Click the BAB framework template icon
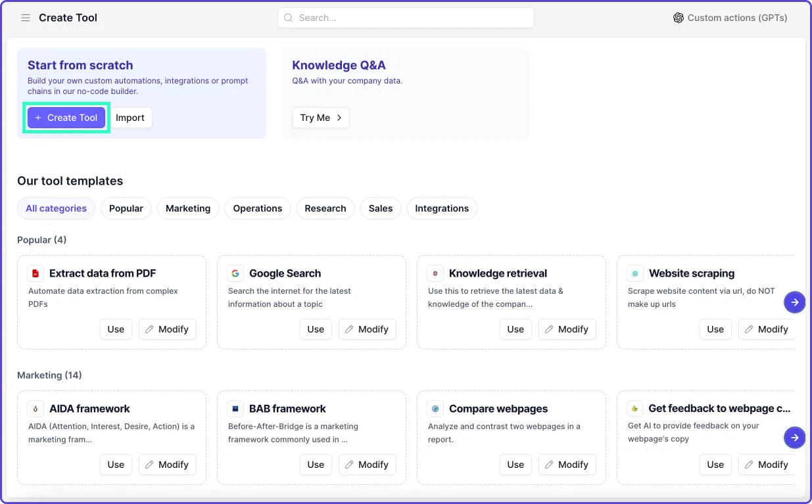This screenshot has height=504, width=812. pos(235,409)
